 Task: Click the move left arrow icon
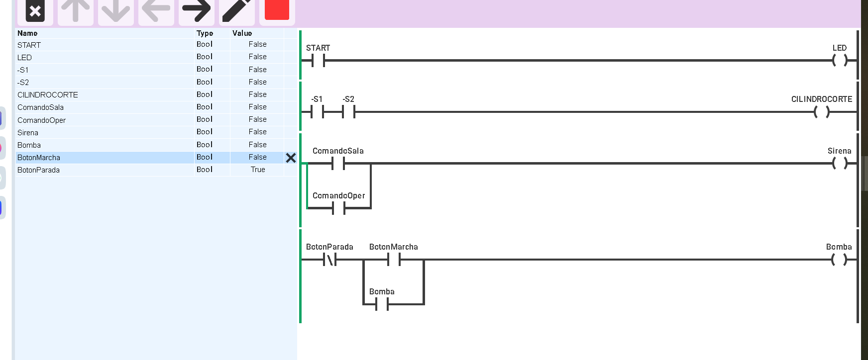(156, 11)
